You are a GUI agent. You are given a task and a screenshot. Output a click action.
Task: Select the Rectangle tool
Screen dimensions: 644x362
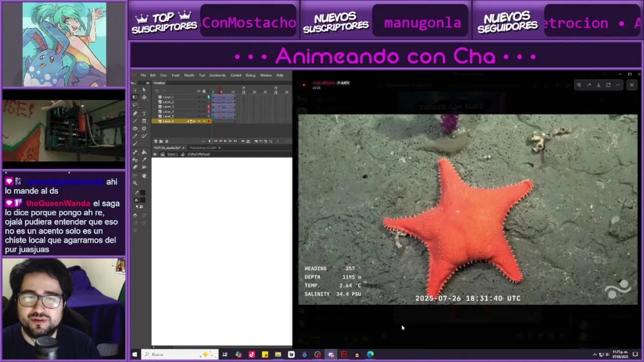click(144, 121)
